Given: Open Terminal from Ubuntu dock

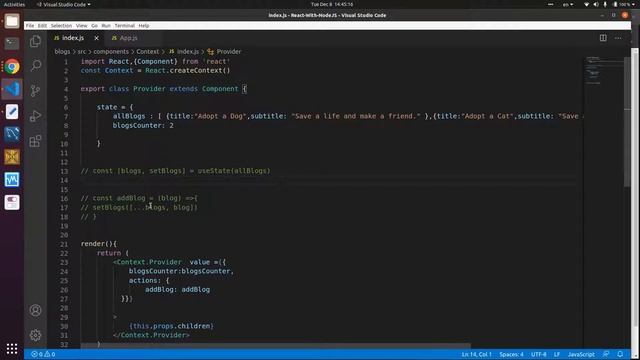Looking at the screenshot, I should click(x=12, y=43).
